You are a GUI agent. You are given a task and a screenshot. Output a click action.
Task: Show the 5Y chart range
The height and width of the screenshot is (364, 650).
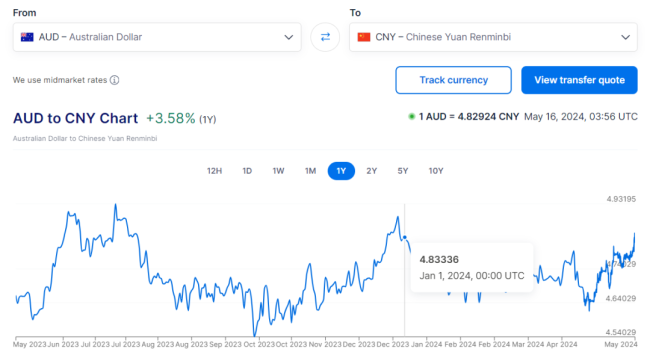point(403,171)
